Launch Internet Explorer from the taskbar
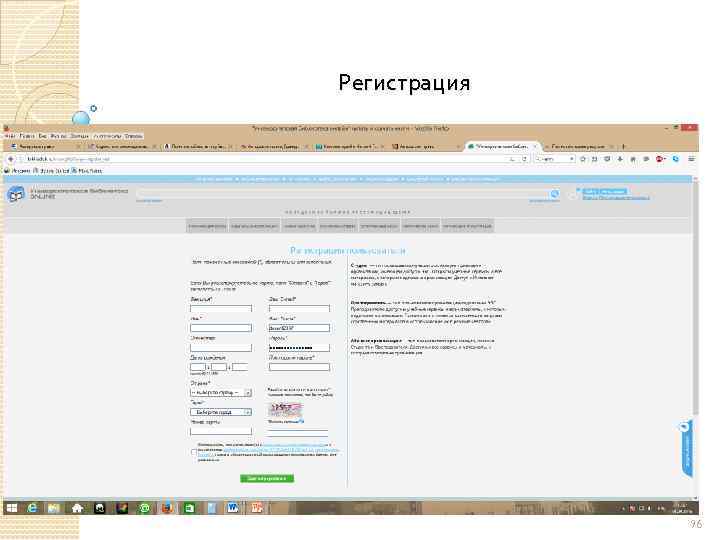Viewport: 720px width, 540px height. pyautogui.click(x=33, y=508)
